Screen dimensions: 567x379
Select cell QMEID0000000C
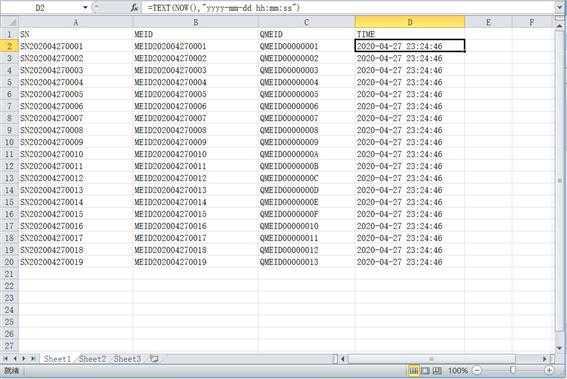click(x=306, y=178)
